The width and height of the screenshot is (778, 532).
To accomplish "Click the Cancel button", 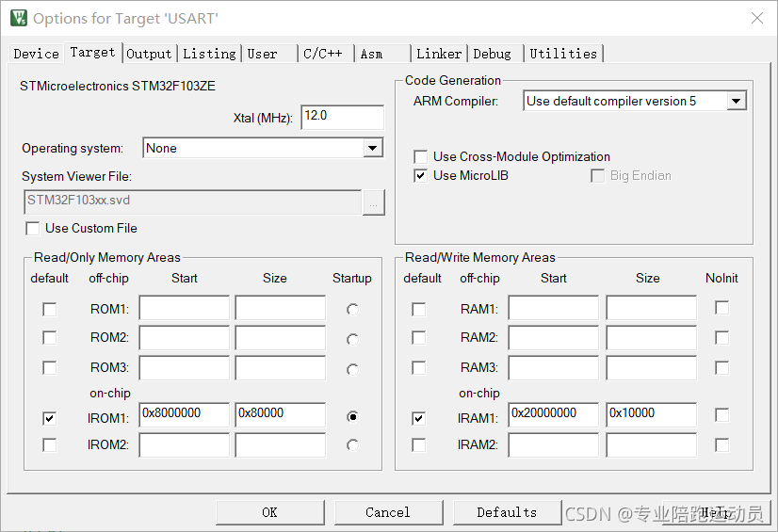I will 388,512.
